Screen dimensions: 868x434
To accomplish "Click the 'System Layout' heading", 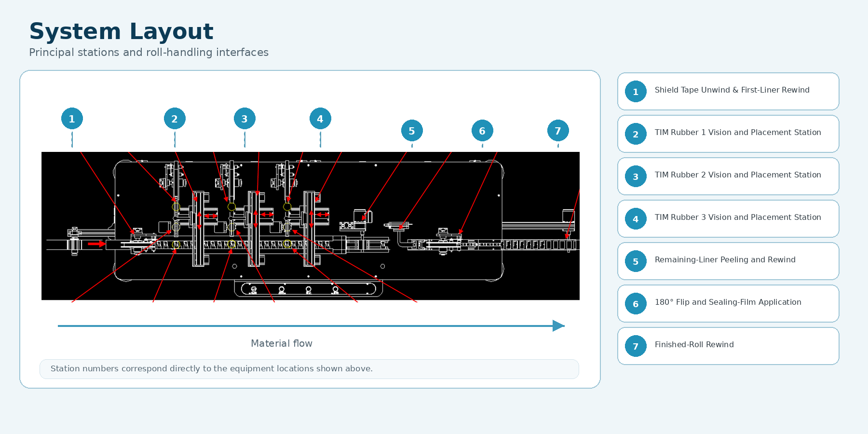I will pyautogui.click(x=121, y=31).
